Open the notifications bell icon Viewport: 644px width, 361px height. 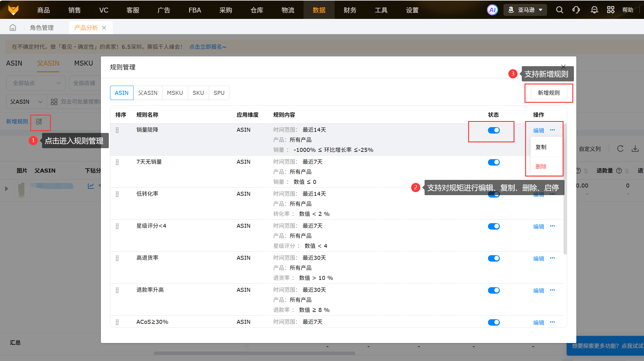click(594, 10)
